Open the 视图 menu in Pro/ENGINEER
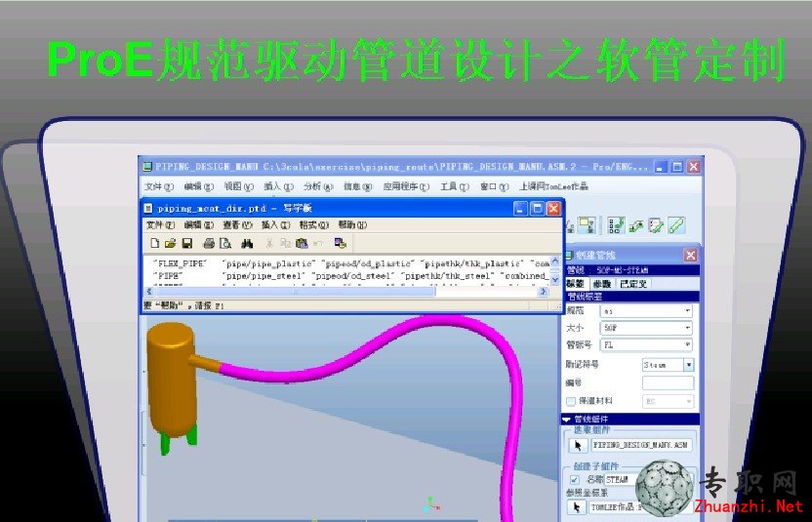The image size is (812, 522). (x=239, y=186)
